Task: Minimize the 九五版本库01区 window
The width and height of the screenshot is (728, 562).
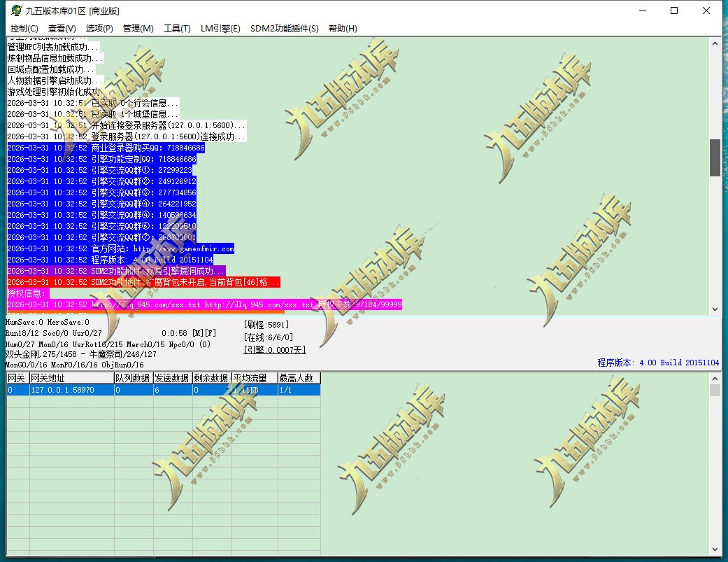Action: pos(643,10)
